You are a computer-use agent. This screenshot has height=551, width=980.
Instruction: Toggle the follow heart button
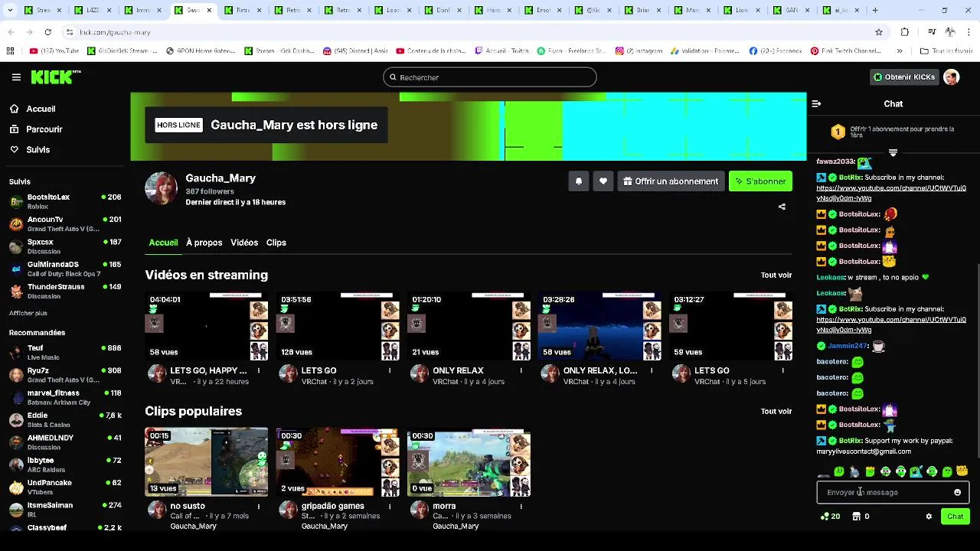603,181
